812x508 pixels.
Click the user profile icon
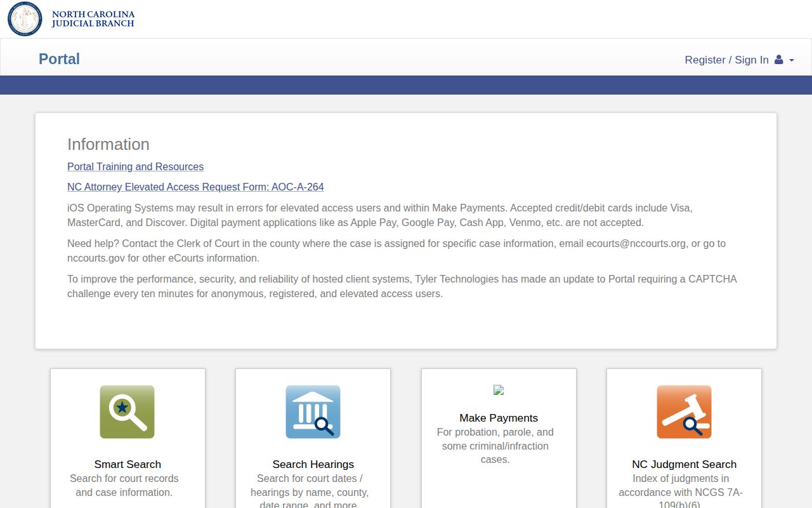pos(778,60)
